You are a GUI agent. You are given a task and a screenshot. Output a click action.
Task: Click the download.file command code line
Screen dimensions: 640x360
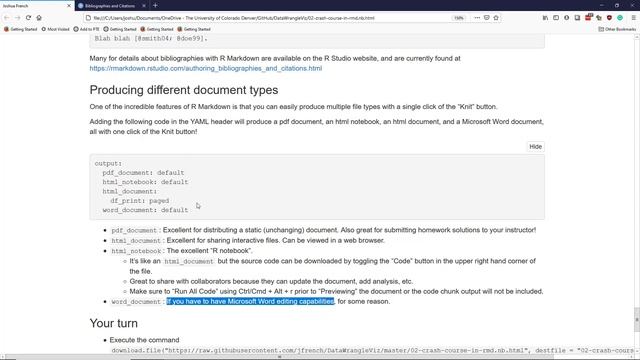pos(372,350)
